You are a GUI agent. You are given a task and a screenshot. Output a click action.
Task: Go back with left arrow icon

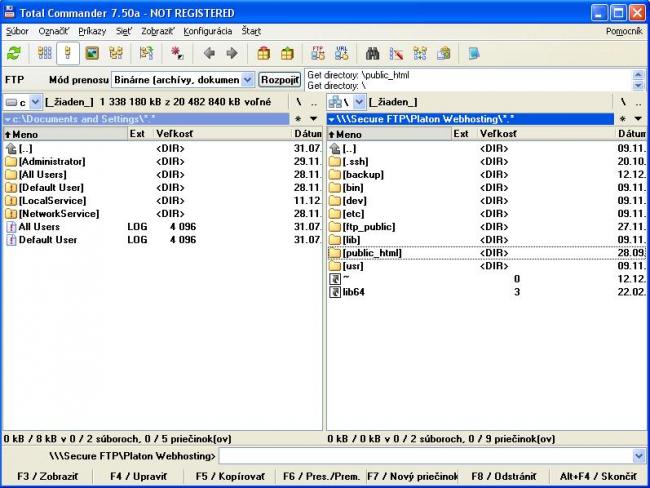click(209, 53)
